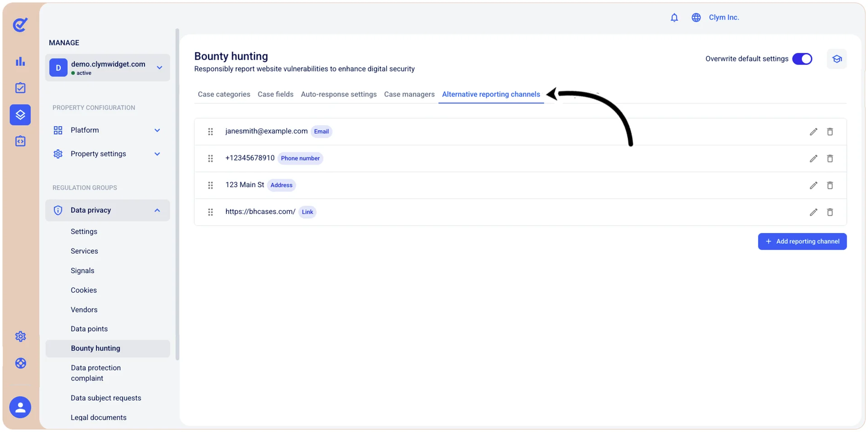Open the analytics bar chart icon
This screenshot has width=868, height=432.
click(20, 62)
